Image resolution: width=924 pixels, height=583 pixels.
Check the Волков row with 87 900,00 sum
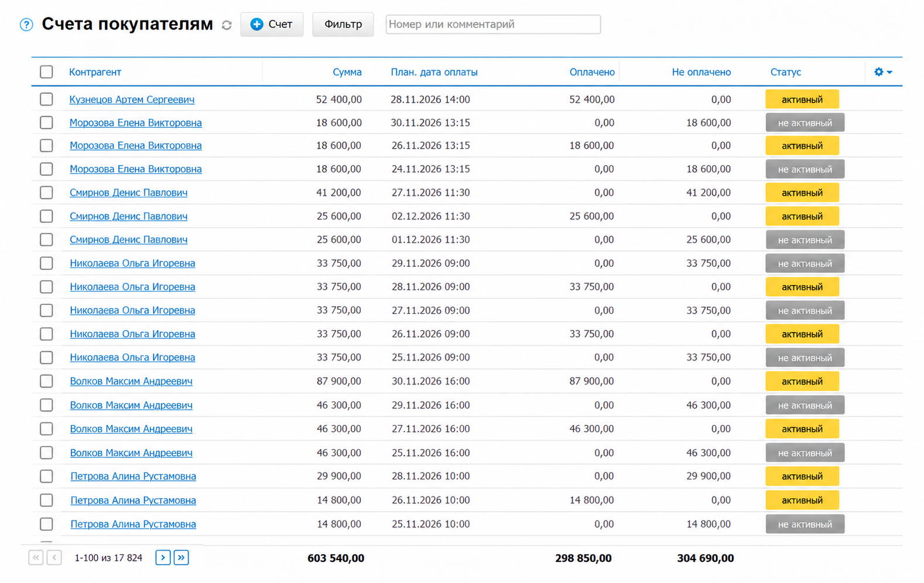pyautogui.click(x=46, y=381)
